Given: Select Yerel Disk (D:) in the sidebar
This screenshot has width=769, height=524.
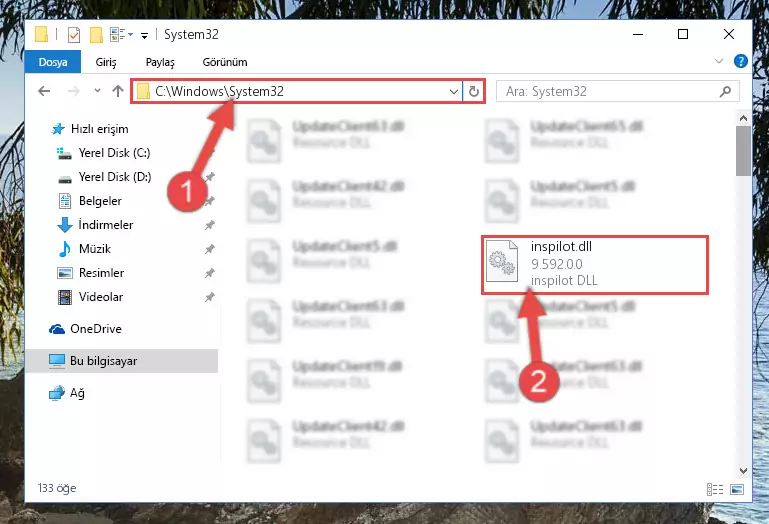Looking at the screenshot, I should point(104,177).
